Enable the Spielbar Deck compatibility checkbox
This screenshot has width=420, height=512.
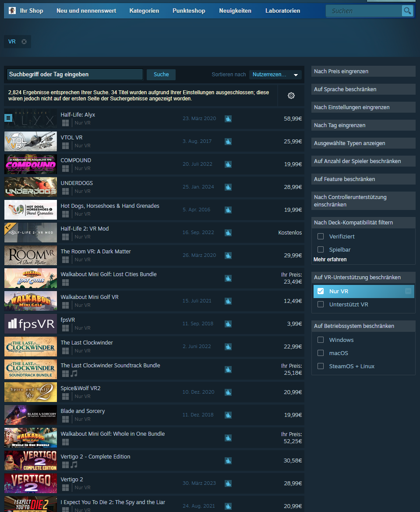click(x=321, y=249)
